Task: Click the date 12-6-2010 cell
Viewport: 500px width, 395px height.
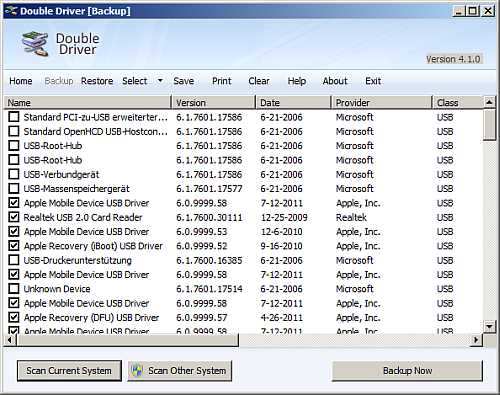Action: click(282, 232)
